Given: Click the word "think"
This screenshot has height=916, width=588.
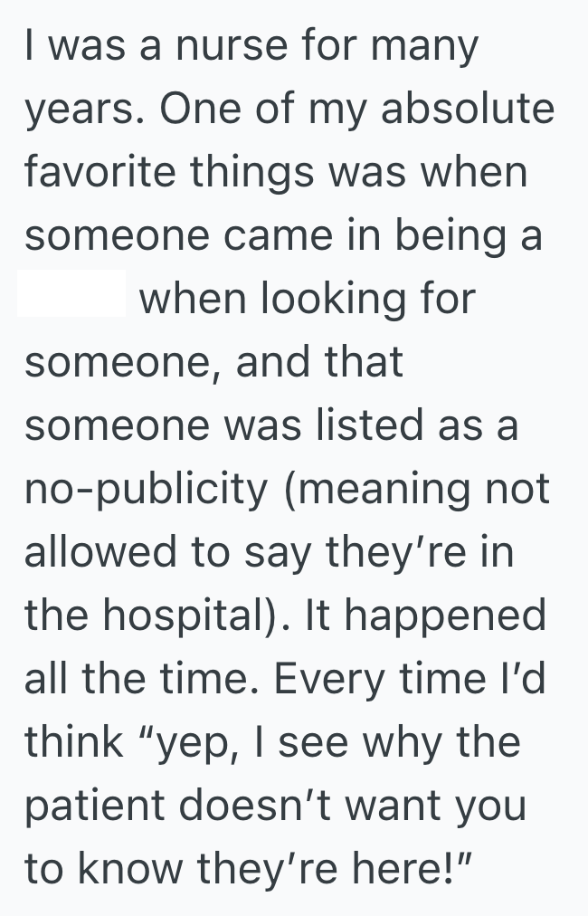Looking at the screenshot, I should tap(73, 741).
